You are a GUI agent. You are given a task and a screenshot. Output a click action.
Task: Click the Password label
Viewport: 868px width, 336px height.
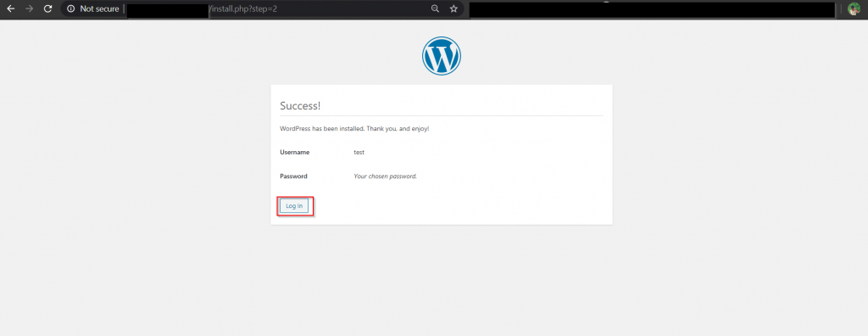click(293, 176)
